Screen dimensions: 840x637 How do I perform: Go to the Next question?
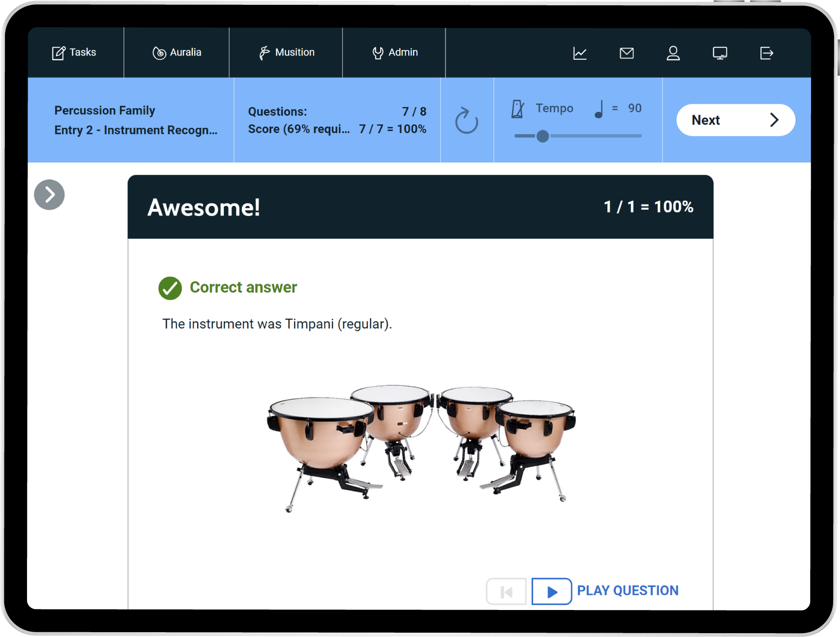735,120
